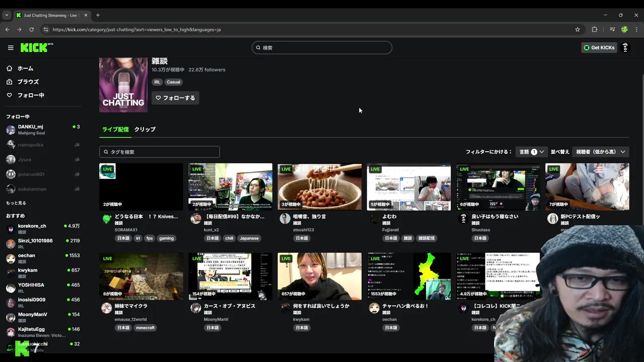Open a new browser tab
Viewport: 644px width, 362px height.
[x=98, y=15]
